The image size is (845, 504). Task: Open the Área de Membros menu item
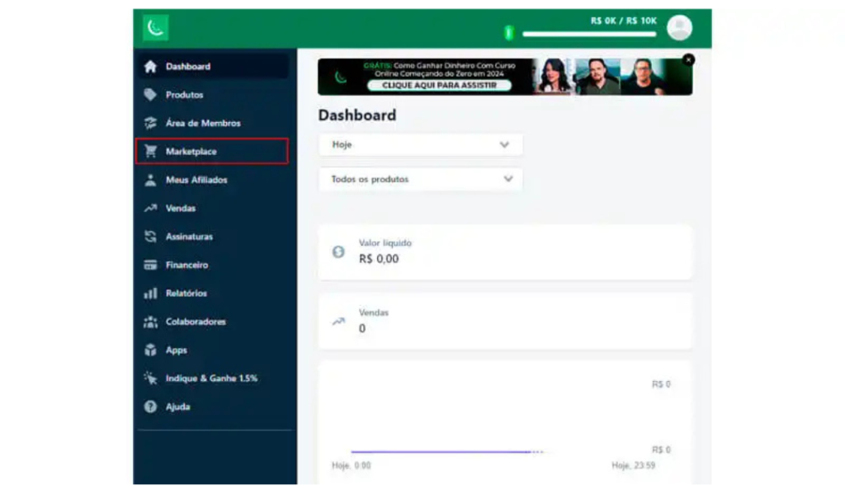point(203,124)
